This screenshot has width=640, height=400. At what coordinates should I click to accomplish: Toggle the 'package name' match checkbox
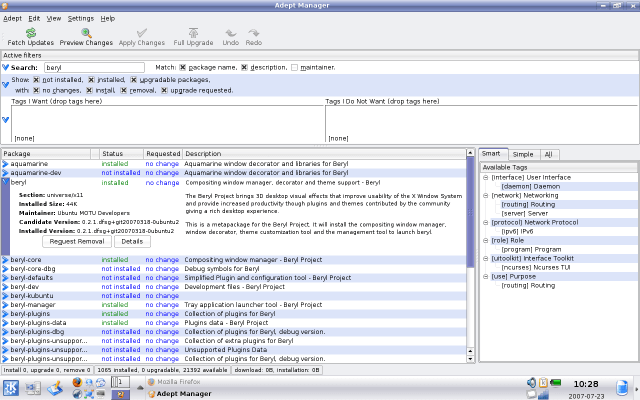pos(182,67)
